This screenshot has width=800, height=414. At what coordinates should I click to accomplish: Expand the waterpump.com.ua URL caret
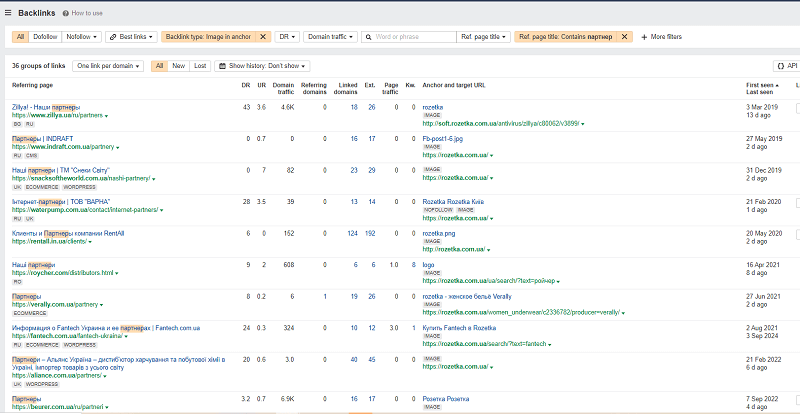[162, 210]
